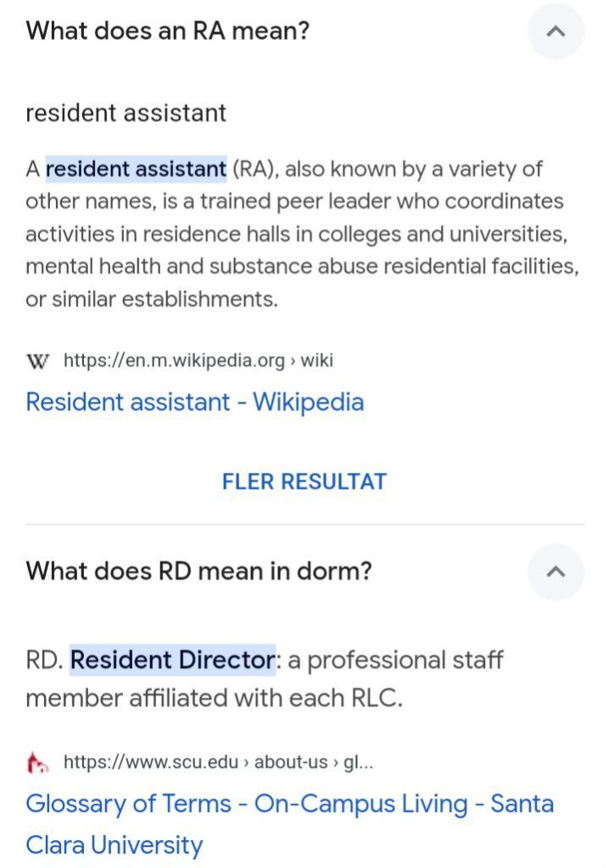Screen dimensions: 608x868
Task: Click the "or similar establishments." snippet line
Action: coord(151,299)
